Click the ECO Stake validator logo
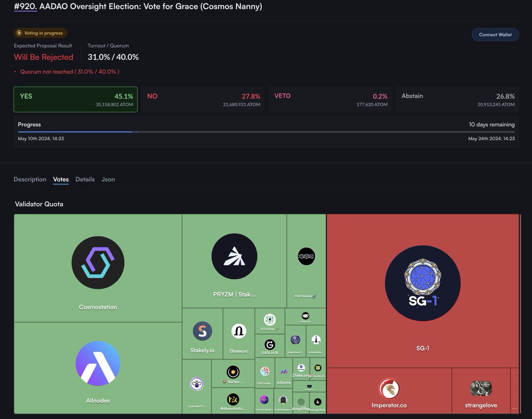The width and height of the screenshot is (532, 419). coord(270,320)
